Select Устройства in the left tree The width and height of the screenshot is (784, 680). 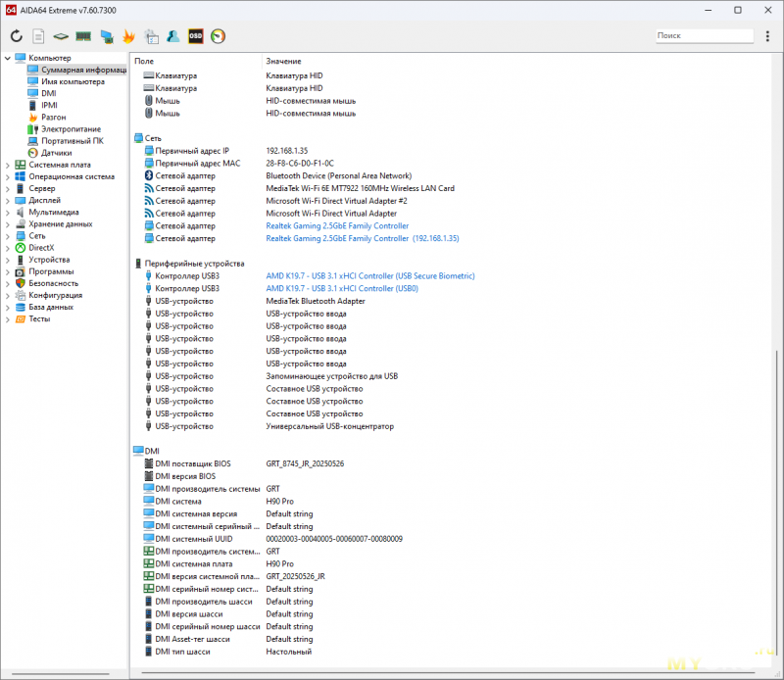point(49,260)
